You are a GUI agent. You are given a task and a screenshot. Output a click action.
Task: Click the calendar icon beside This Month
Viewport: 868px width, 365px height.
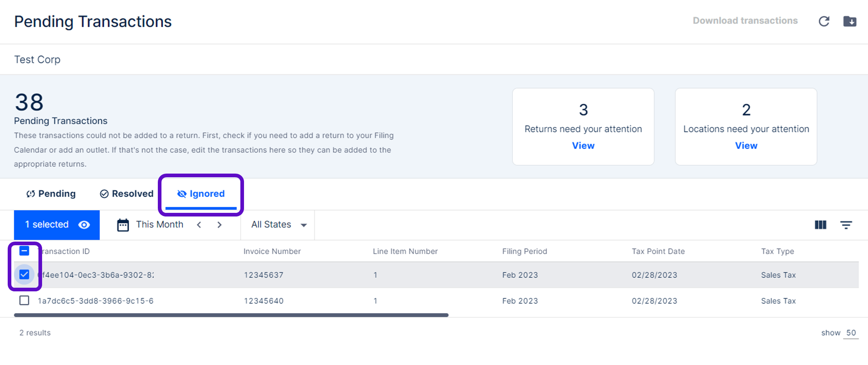pos(123,225)
